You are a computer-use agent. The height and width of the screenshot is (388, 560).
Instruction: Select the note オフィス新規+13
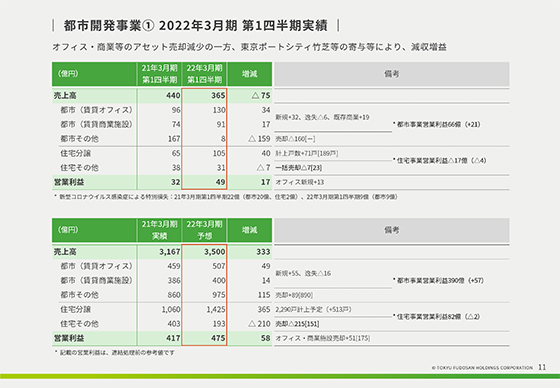coord(300,182)
